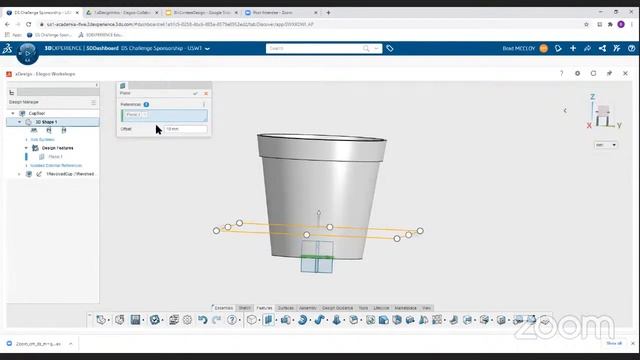This screenshot has width=640, height=360.
Task: Select the Plane 1 tree item
Action: pyautogui.click(x=55, y=157)
